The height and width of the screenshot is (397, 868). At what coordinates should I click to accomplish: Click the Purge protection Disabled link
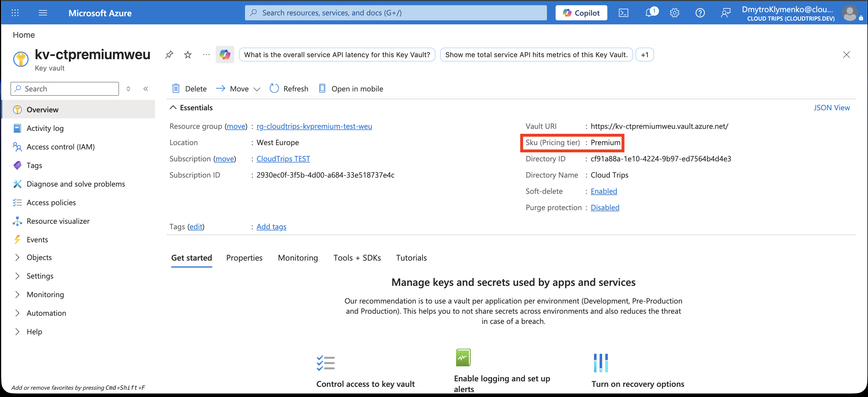coord(605,207)
